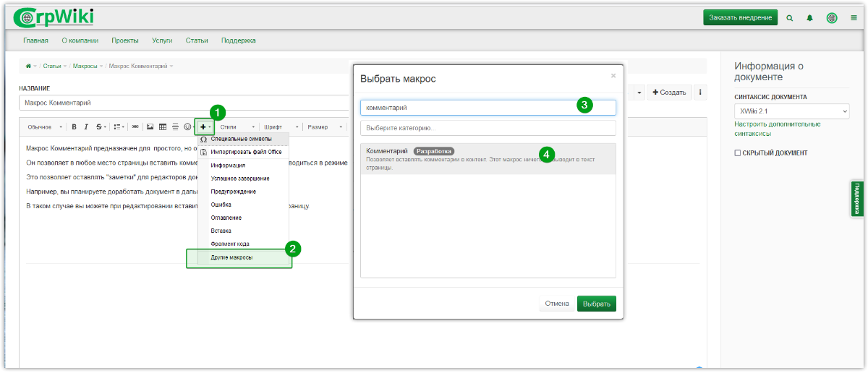Open 'Статьи' navigation tab
Image resolution: width=868 pixels, height=386 pixels.
(197, 40)
